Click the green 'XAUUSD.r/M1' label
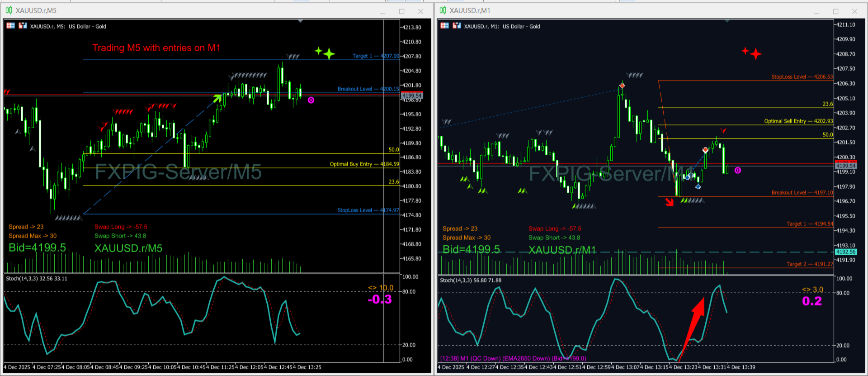Image resolution: width=868 pixels, height=376 pixels. [x=562, y=250]
